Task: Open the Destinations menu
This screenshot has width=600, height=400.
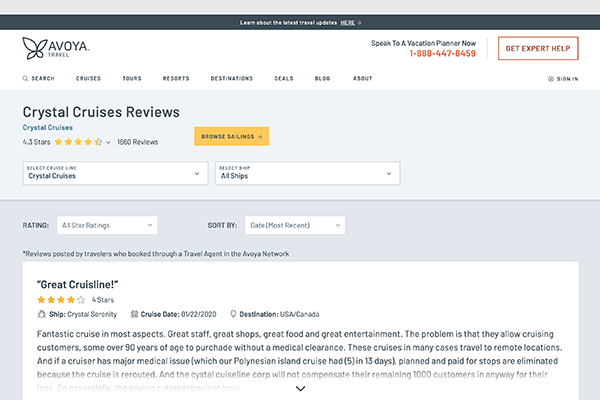Action: pos(232,78)
